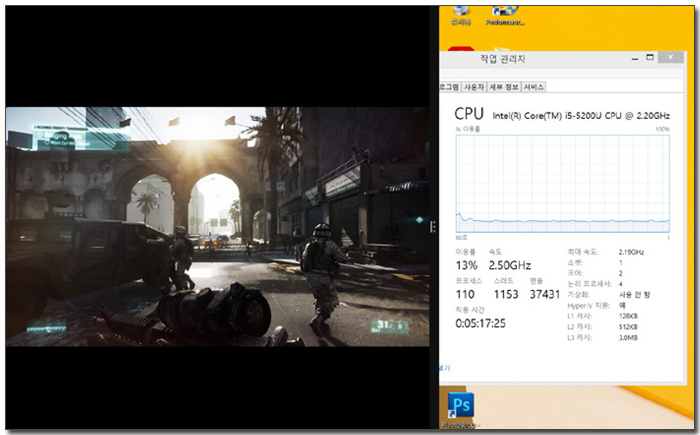Select the "13%" utilization value

(x=467, y=265)
